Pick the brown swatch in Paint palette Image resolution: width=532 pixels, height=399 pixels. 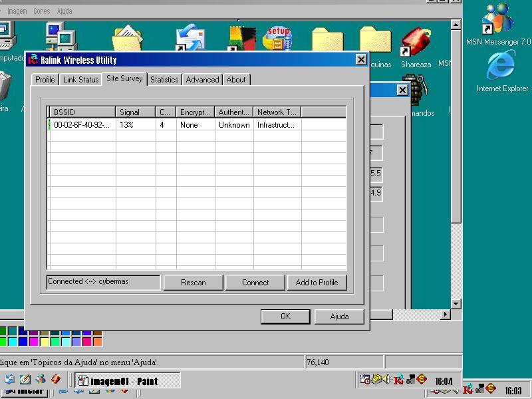[x=98, y=333]
